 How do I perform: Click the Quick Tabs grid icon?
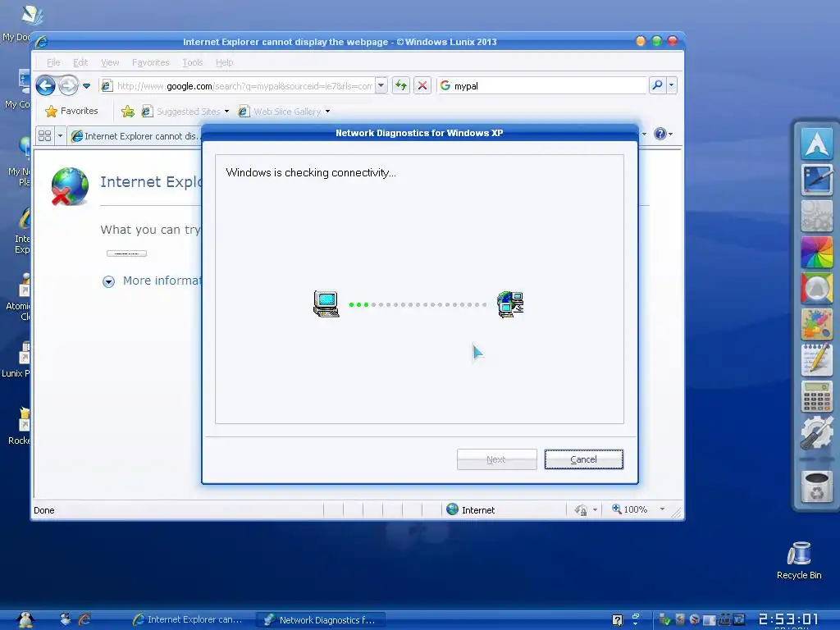click(45, 135)
